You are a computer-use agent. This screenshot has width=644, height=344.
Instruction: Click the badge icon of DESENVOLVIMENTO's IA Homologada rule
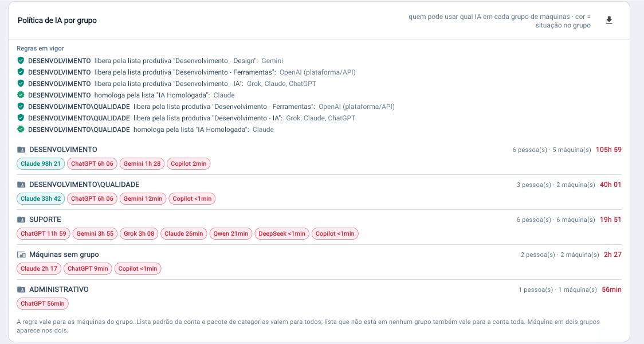pos(21,95)
